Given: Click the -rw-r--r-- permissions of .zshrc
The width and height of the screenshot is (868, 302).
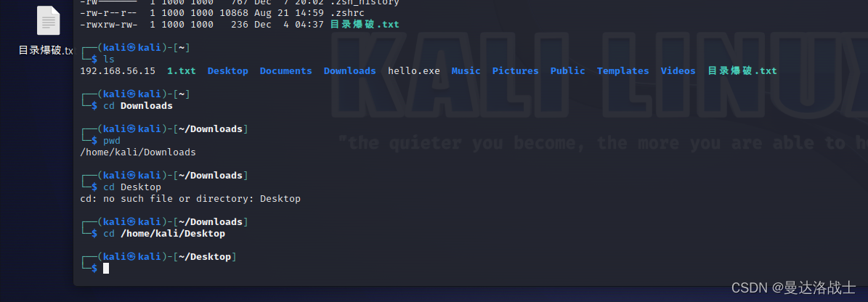Looking at the screenshot, I should (109, 12).
